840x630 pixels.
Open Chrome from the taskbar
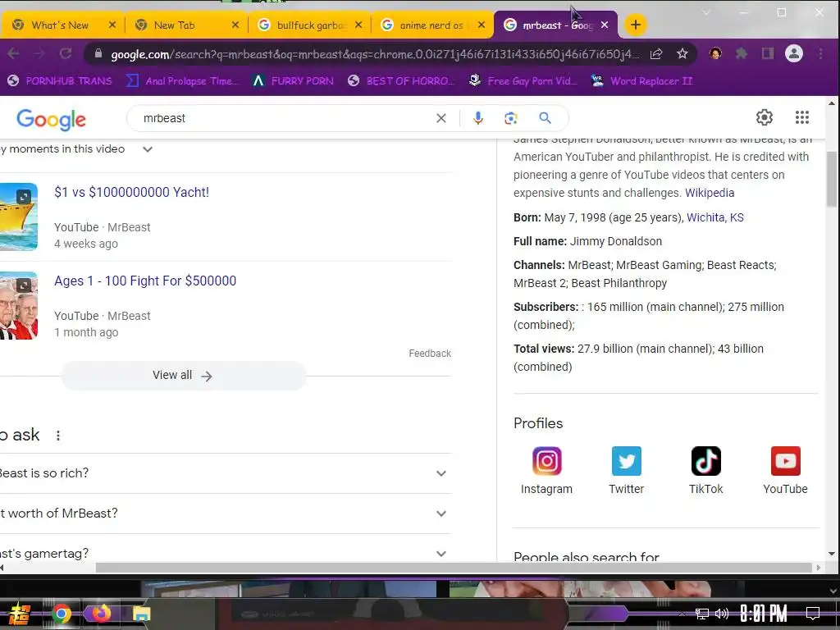coord(62,614)
